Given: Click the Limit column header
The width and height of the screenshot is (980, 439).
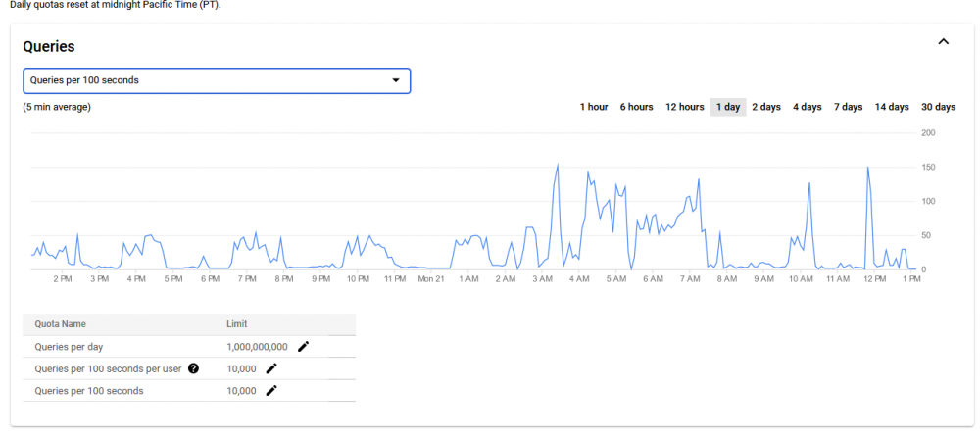Looking at the screenshot, I should point(237,324).
